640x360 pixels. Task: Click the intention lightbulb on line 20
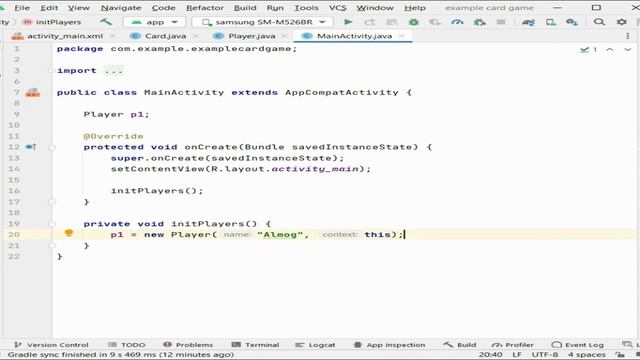point(69,233)
